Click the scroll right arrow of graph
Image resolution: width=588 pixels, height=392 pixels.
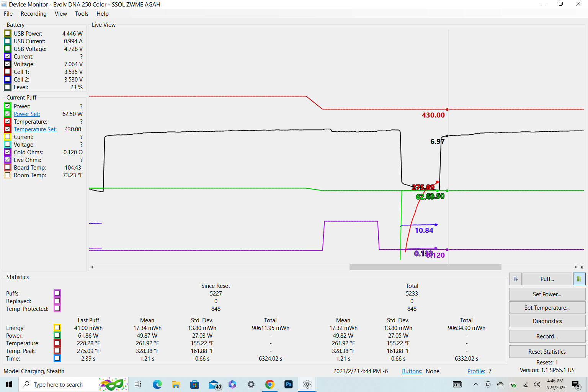pos(575,267)
